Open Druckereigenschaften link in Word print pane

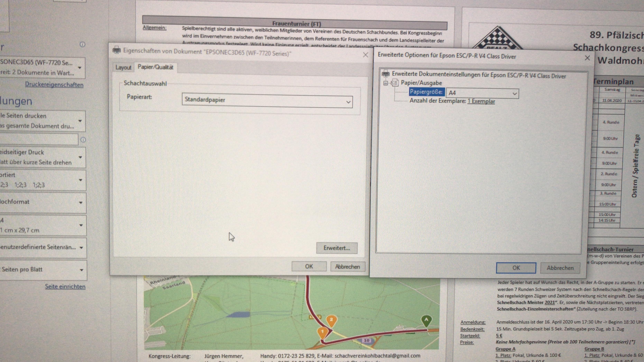[54, 85]
